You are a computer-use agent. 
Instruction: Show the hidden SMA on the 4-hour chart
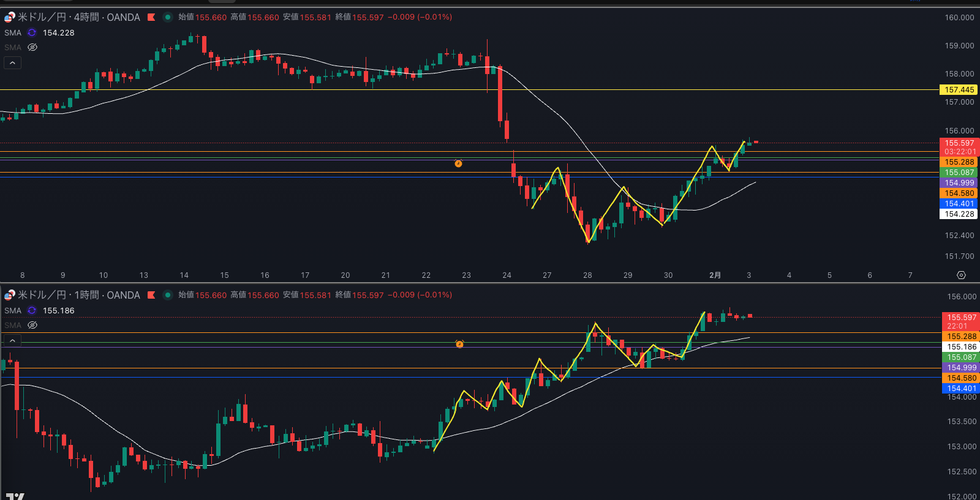tap(32, 48)
